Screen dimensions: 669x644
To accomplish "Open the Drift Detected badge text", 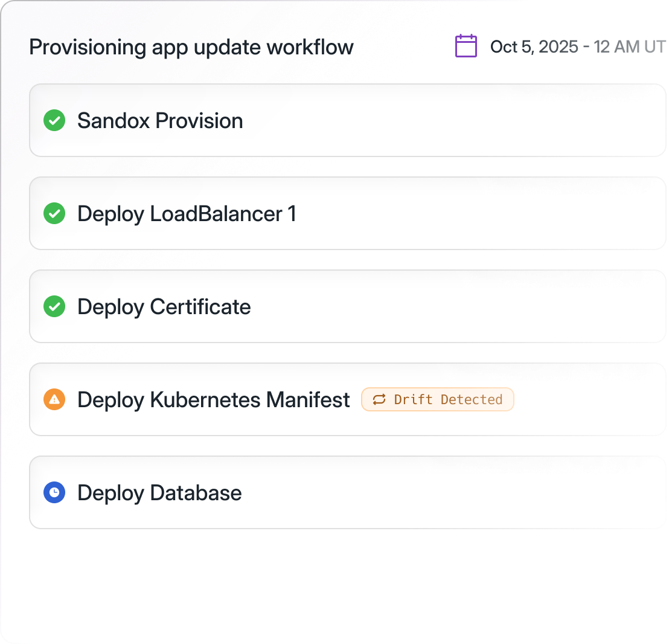I will click(448, 400).
